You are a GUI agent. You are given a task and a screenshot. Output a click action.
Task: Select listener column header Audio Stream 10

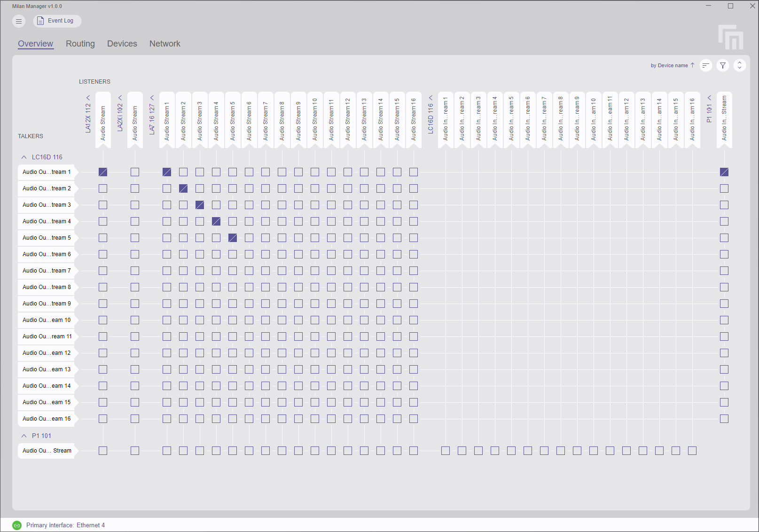(315, 120)
